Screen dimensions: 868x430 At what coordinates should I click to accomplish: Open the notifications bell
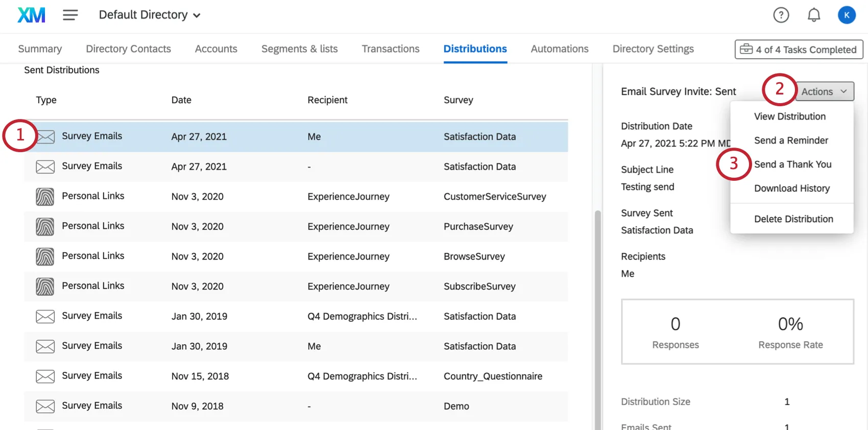coord(813,15)
